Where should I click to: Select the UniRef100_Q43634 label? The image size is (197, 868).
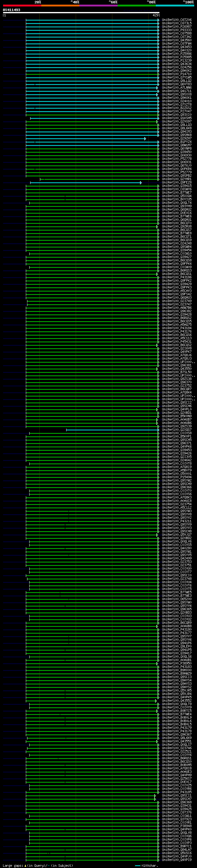coord(177,64)
